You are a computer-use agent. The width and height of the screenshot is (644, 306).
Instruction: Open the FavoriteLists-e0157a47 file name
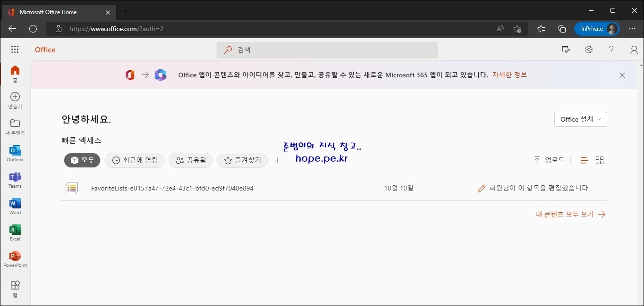point(172,188)
